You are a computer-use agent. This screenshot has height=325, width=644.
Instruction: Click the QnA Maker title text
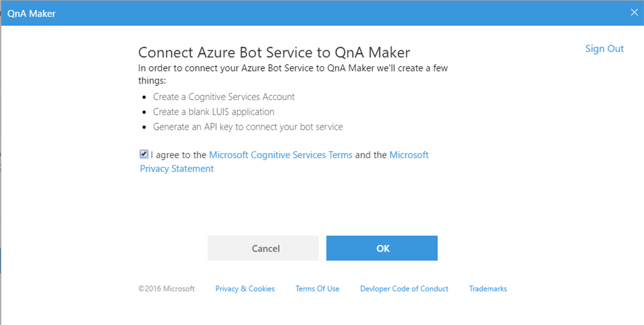tap(31, 13)
